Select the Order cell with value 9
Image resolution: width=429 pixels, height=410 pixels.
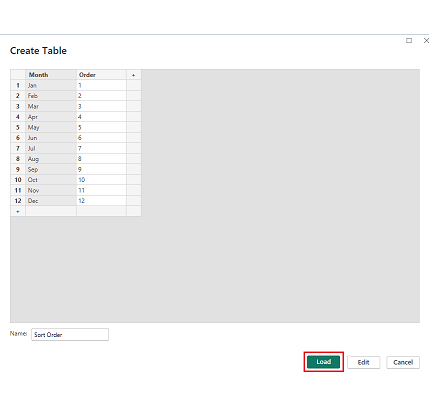coord(101,169)
